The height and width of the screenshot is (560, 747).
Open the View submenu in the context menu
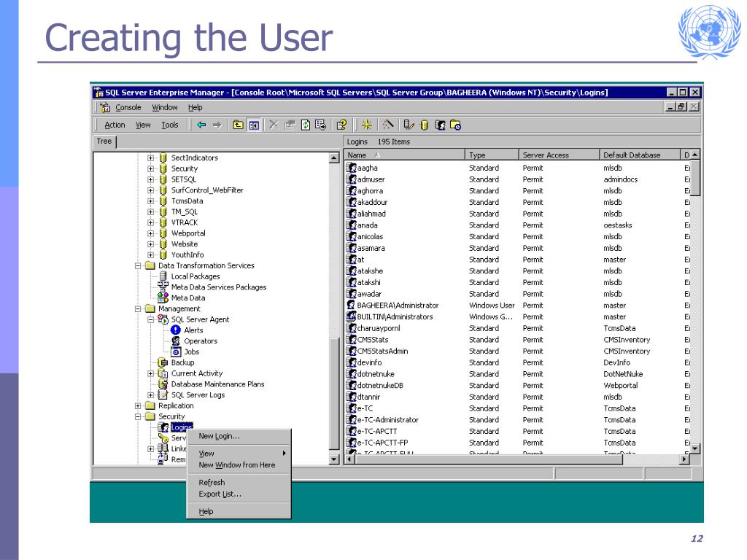click(239, 454)
